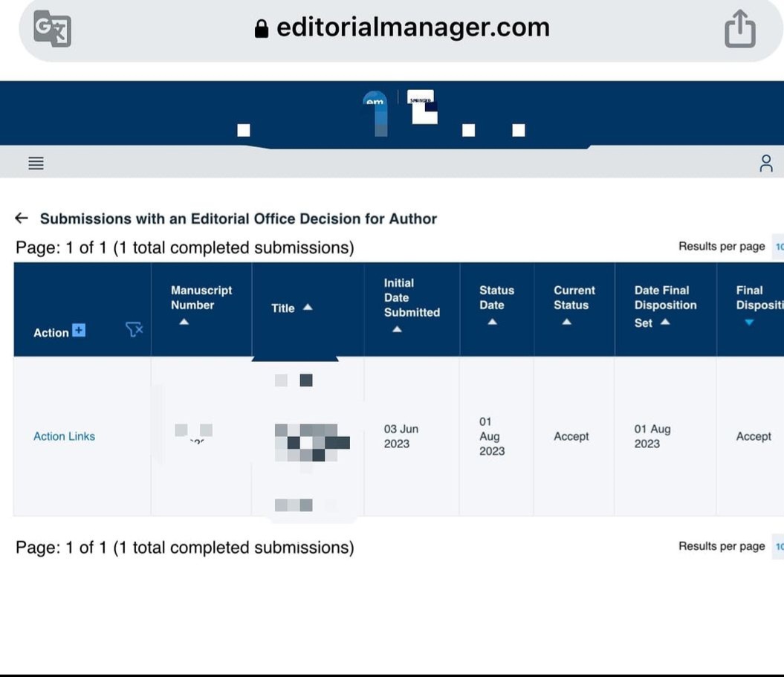Sort by Current Status column
Screen dimensions: 784x677
click(x=566, y=322)
